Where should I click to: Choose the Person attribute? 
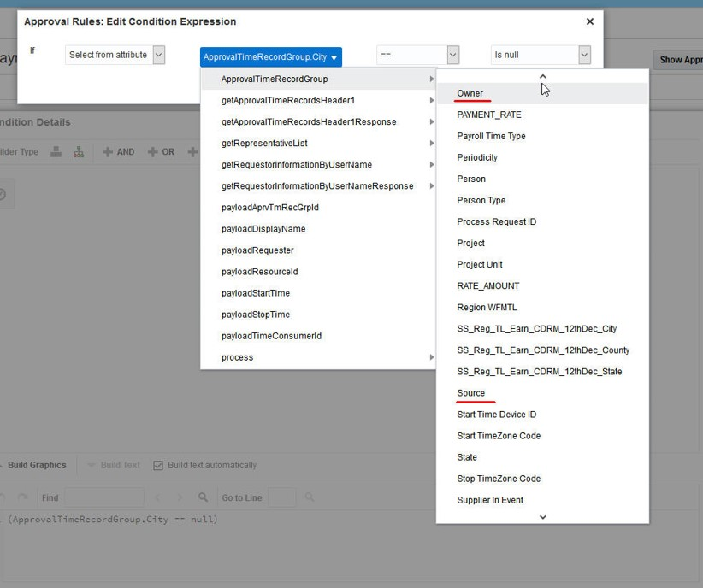(x=542, y=179)
